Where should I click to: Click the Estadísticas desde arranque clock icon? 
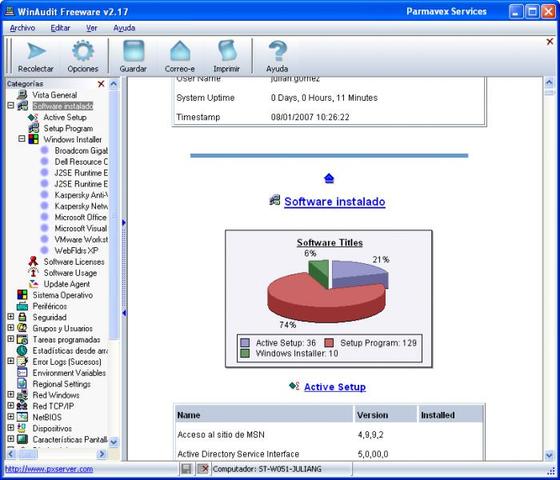pyautogui.click(x=22, y=350)
